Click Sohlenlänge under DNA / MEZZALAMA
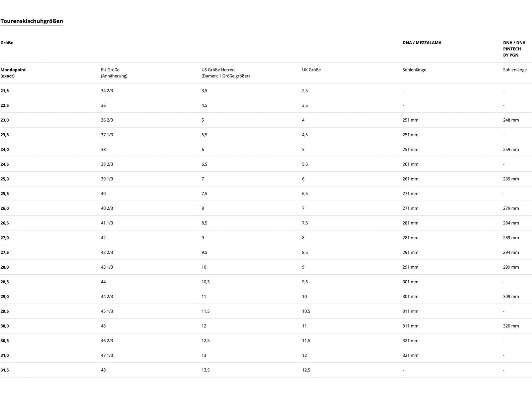The height and width of the screenshot is (399, 532). coord(414,70)
